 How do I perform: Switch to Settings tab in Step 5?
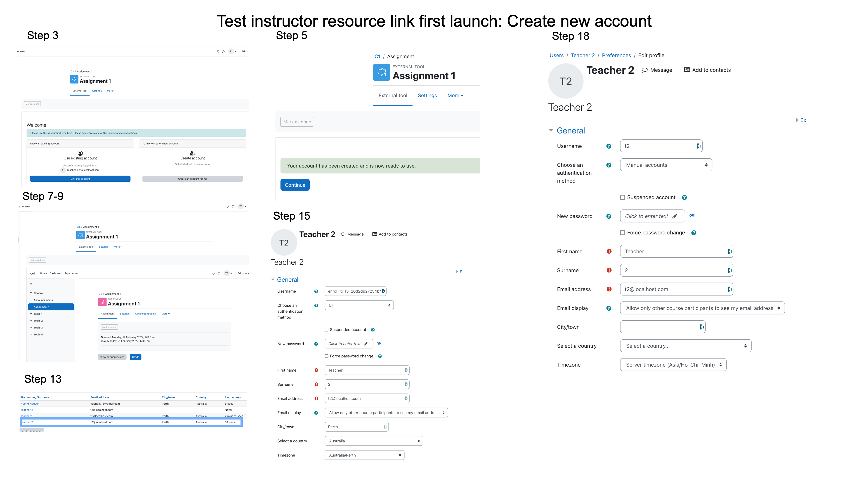427,96
